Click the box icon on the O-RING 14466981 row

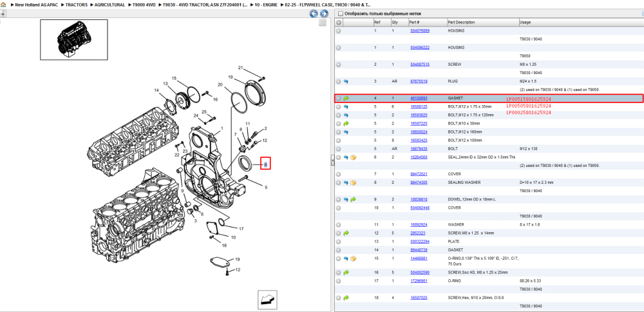tap(353, 258)
